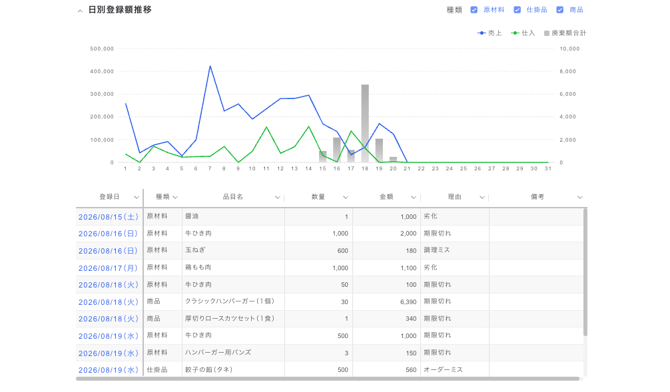Click the 金額 column chevron icon
This screenshot has height=392, width=670.
coord(413,197)
